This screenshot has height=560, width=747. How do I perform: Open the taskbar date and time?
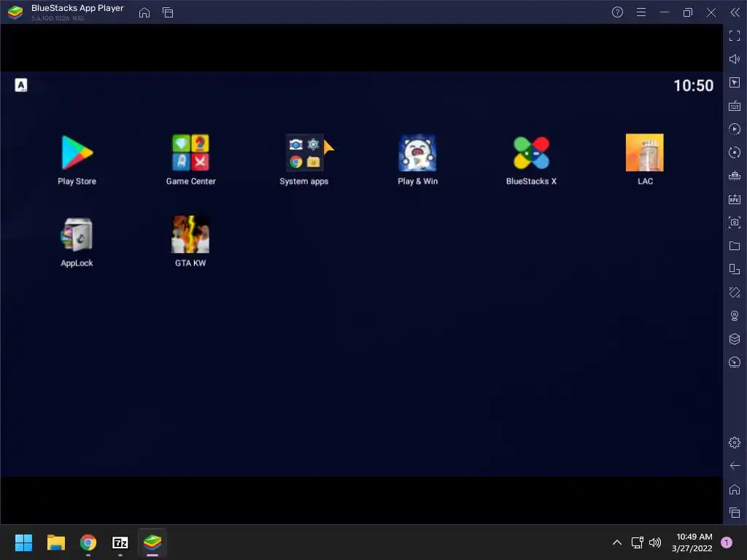point(692,542)
